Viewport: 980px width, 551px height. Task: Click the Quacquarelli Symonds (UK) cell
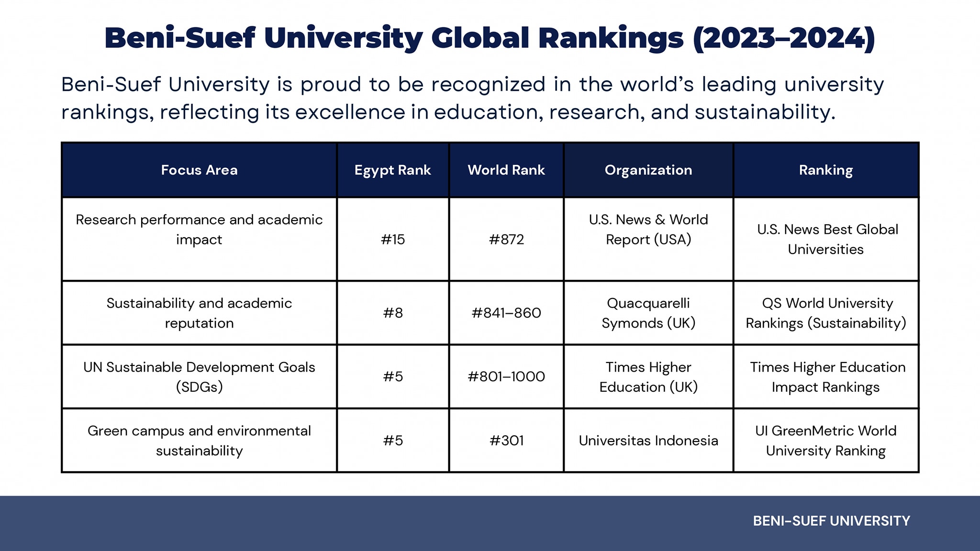[648, 313]
